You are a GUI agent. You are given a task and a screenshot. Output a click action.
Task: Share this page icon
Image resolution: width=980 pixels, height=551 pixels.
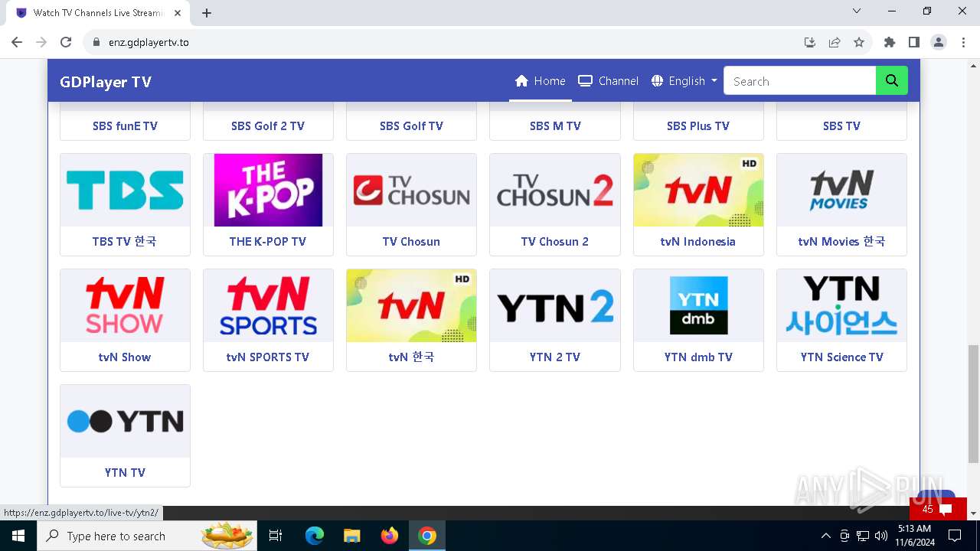[x=835, y=42]
